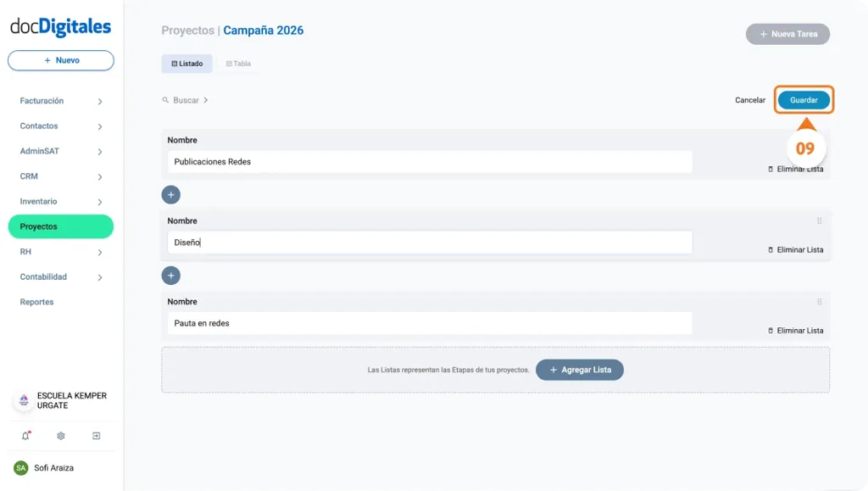This screenshot has height=491, width=868.
Task: Click the Guardar button
Action: pyautogui.click(x=803, y=99)
